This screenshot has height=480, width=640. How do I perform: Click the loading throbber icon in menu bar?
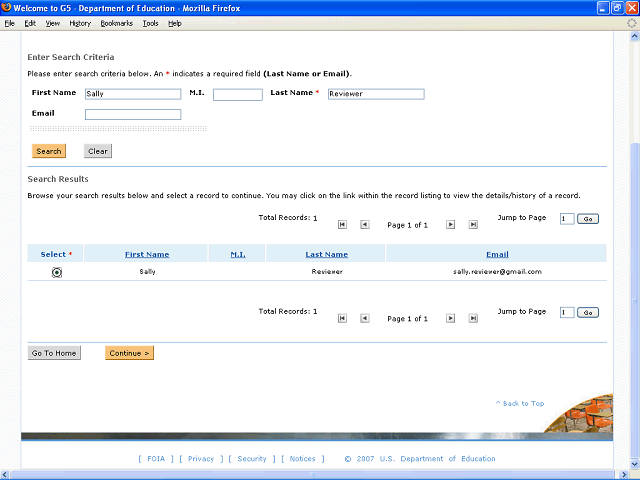[x=631, y=23]
